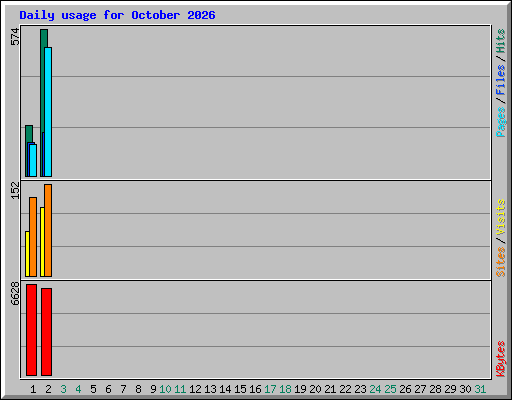This screenshot has height=400, width=512.
Task: Click the cyan 'Pages' legend label
Action: (x=501, y=122)
